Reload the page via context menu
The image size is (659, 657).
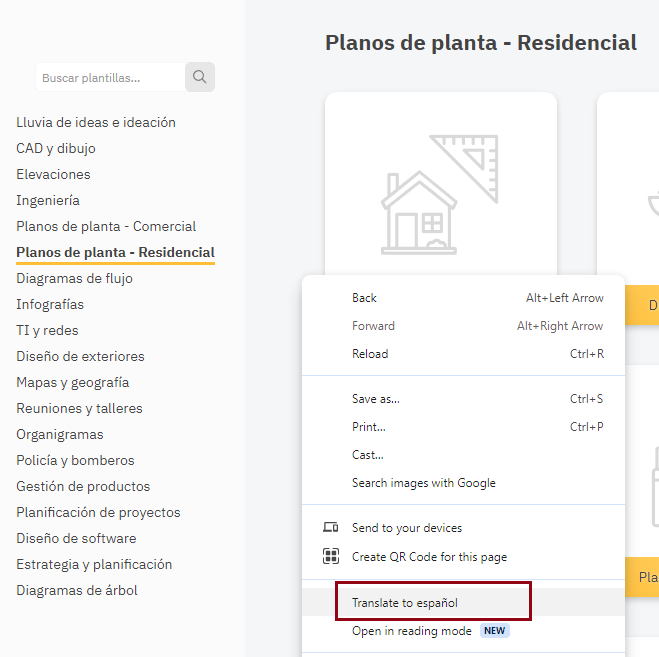pos(370,354)
